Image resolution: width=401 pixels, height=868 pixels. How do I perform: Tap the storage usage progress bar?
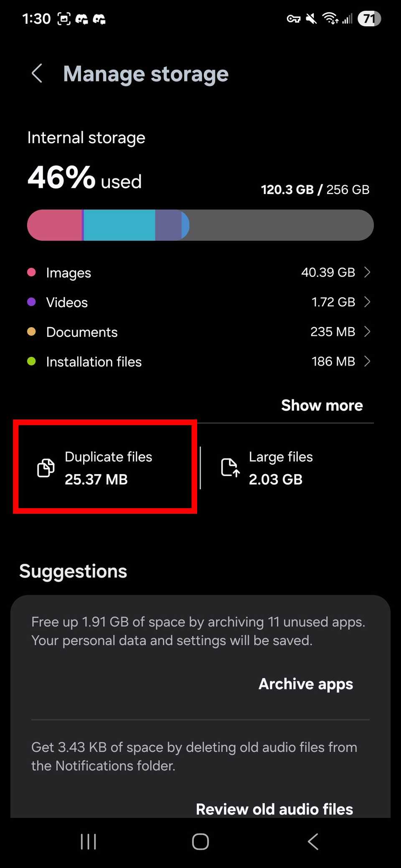[x=200, y=225]
